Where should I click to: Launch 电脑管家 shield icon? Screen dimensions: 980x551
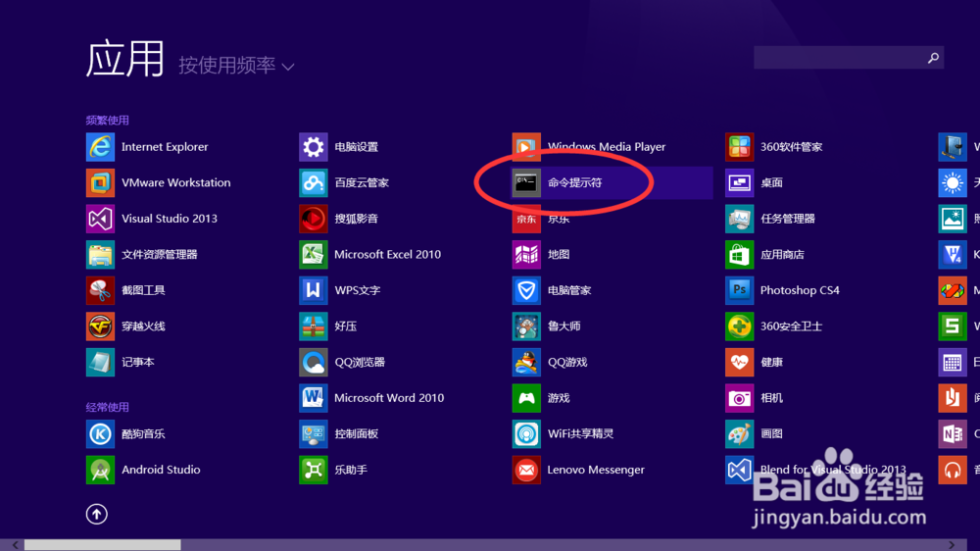[526, 290]
